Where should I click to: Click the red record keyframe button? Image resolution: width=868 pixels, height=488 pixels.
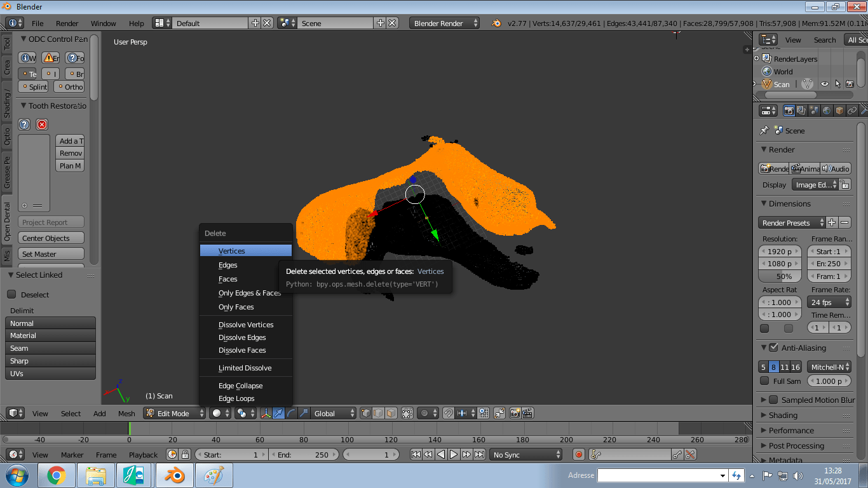[x=578, y=454]
